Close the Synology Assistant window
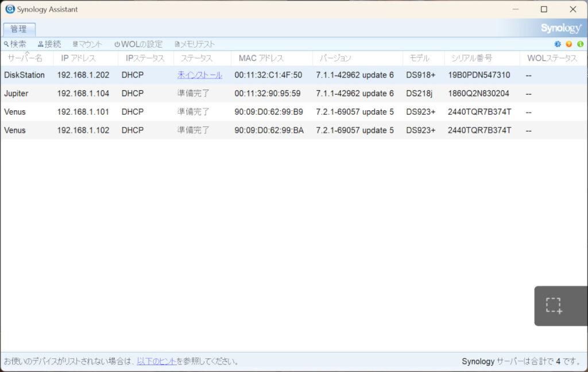Viewport: 588px width, 372px height. (x=573, y=9)
